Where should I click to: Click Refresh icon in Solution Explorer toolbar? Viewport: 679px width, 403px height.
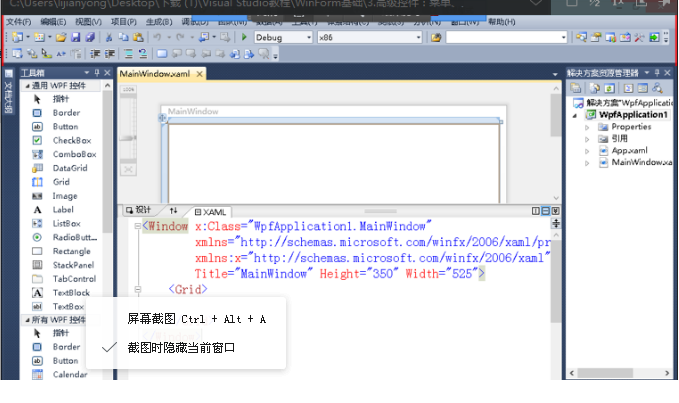[609, 88]
